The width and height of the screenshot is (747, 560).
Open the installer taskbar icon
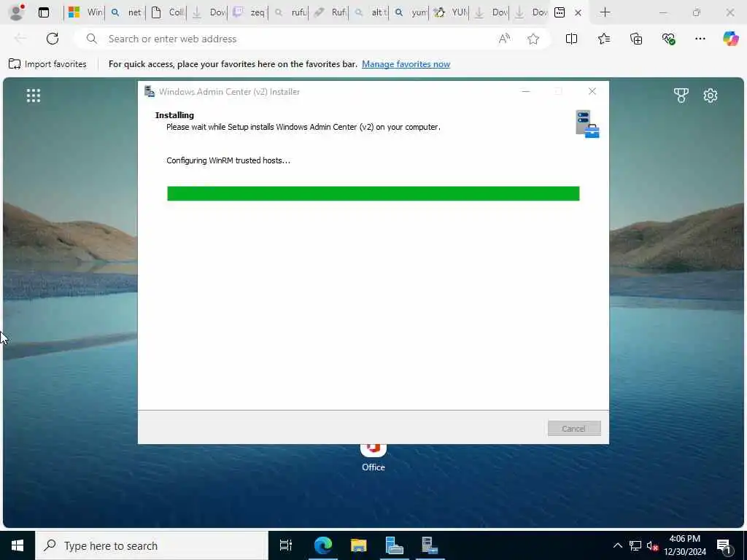click(430, 545)
